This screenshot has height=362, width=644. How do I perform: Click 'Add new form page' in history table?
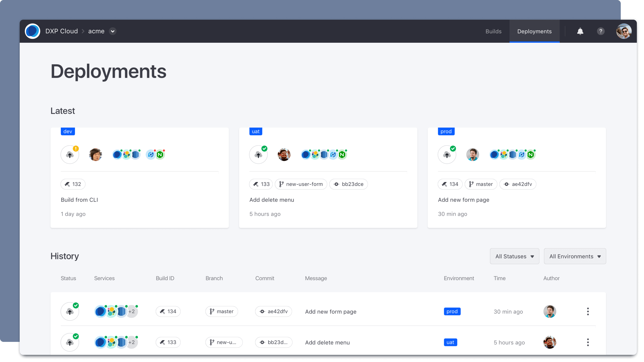pos(330,311)
